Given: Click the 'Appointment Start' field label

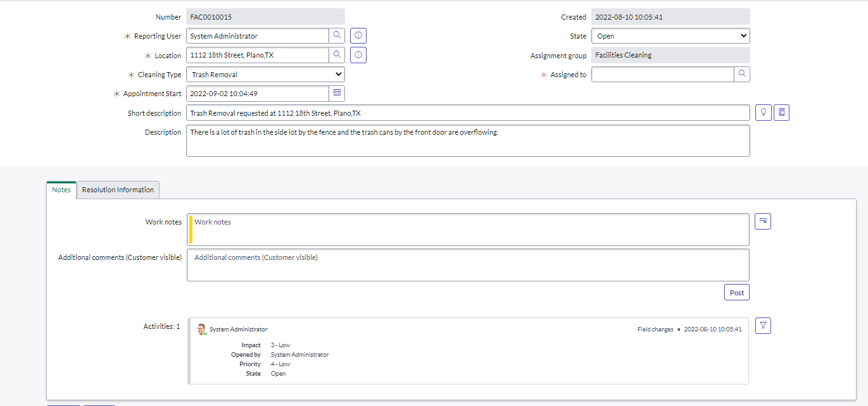Looking at the screenshot, I should tap(153, 94).
